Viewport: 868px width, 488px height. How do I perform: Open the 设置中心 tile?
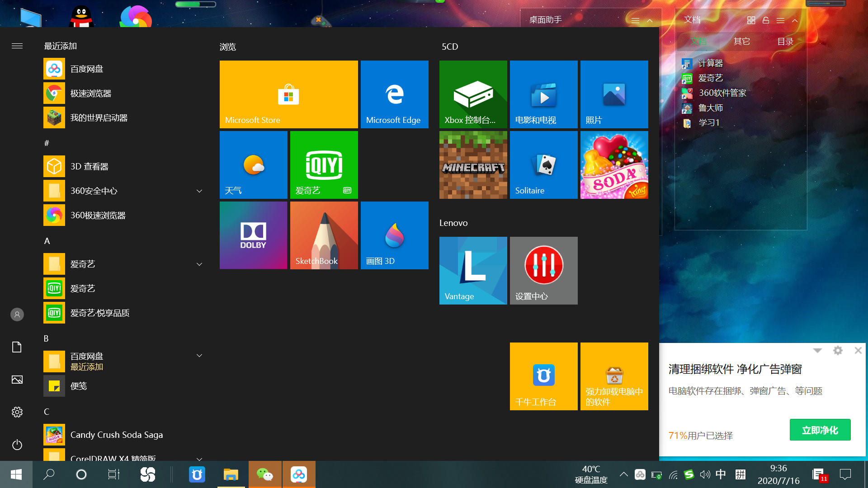[x=543, y=271]
